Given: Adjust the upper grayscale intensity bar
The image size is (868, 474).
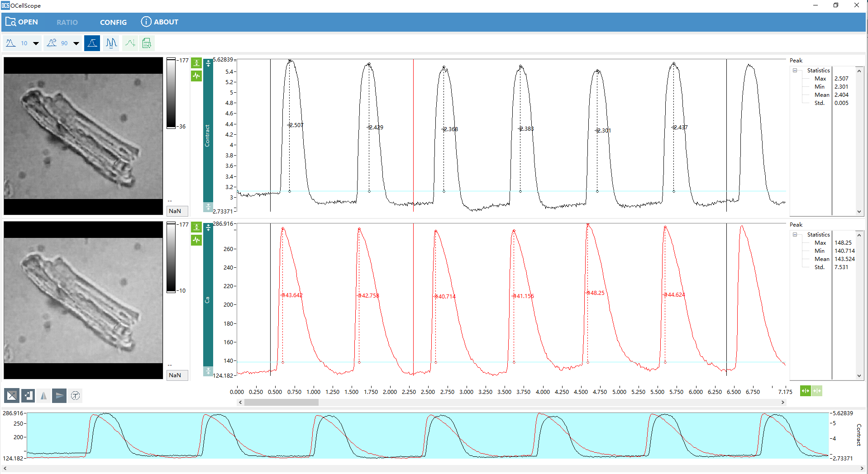Looking at the screenshot, I should tap(171, 93).
